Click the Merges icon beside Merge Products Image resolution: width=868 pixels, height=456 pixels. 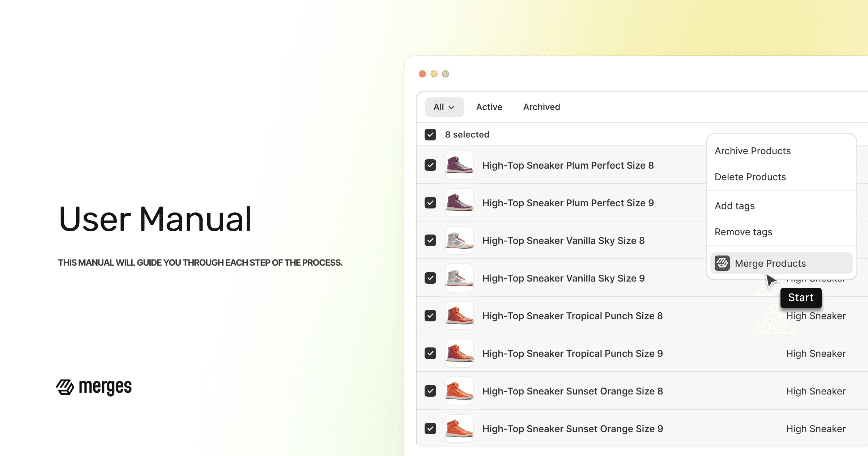[x=722, y=263]
